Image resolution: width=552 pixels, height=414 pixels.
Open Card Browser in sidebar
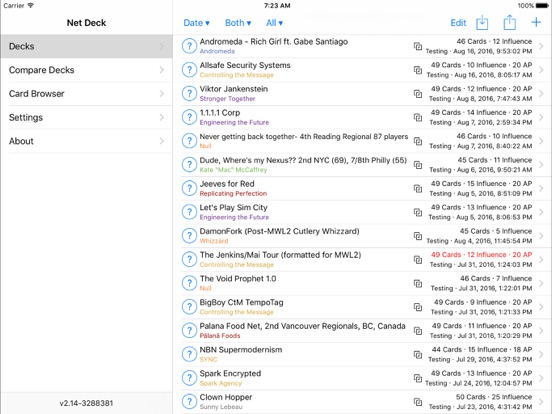pos(87,94)
